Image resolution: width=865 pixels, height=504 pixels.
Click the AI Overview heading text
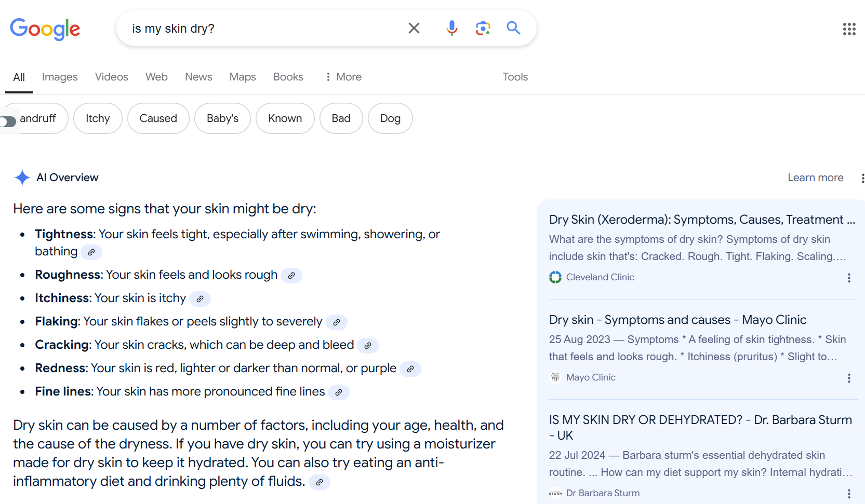coord(68,178)
